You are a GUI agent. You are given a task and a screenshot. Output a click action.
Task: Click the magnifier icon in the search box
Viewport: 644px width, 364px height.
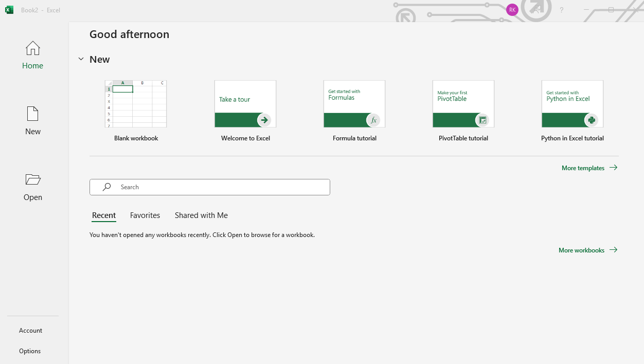pyautogui.click(x=106, y=187)
